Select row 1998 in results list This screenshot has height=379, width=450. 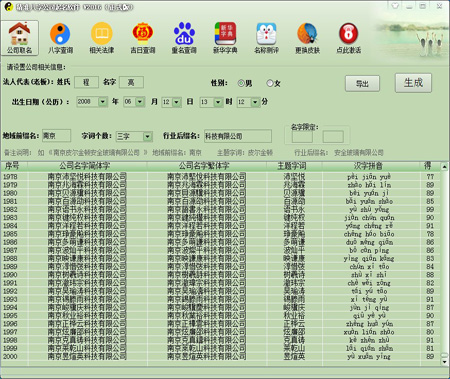220,340
